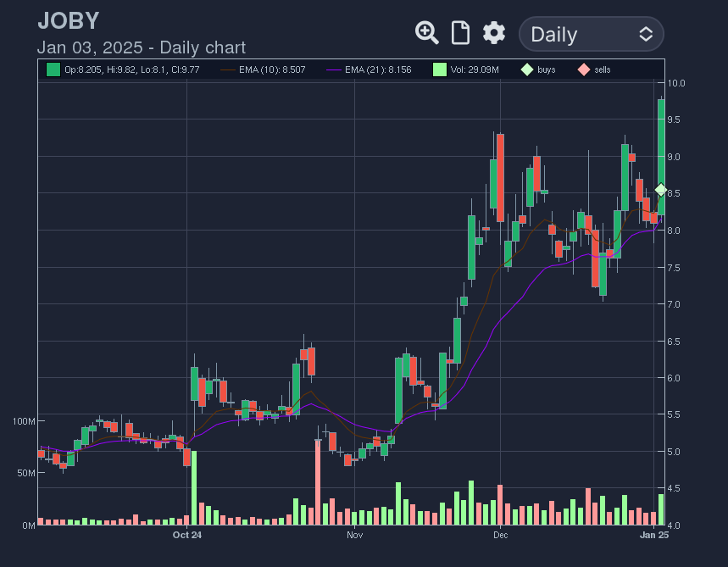The width and height of the screenshot is (728, 567).
Task: Toggle the Vol legend swatch
Action: (x=440, y=69)
